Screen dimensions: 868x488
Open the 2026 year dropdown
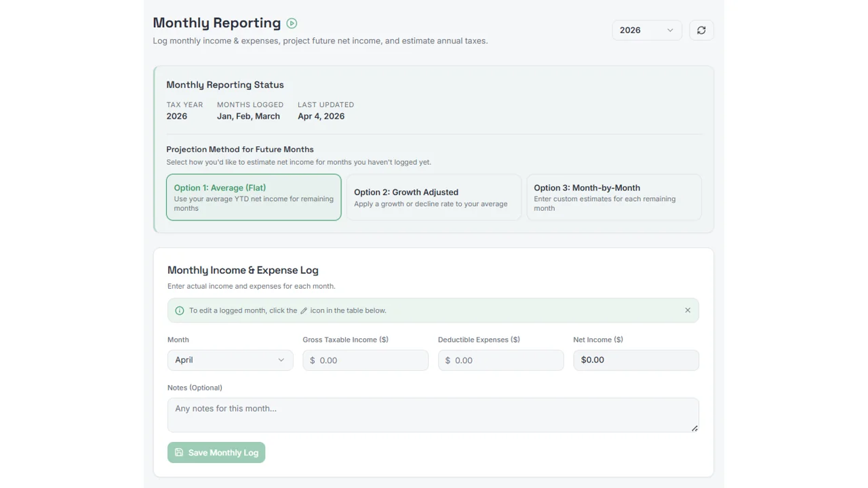[x=647, y=30]
